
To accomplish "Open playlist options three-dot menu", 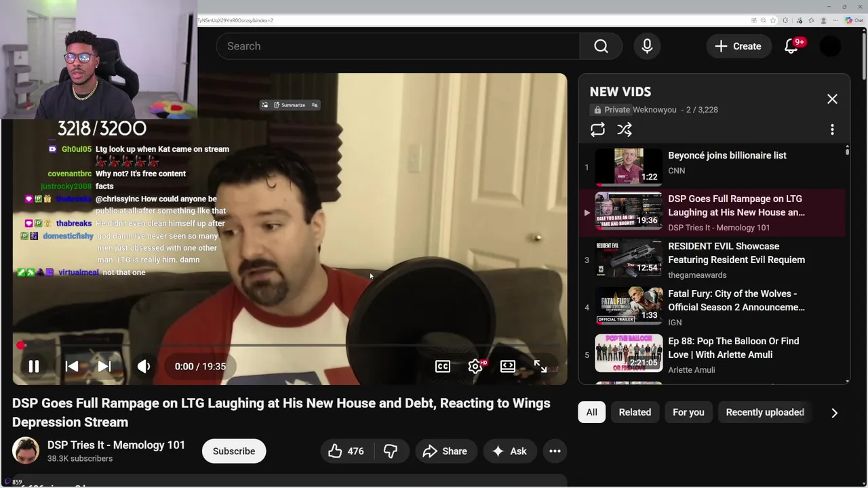I will tap(832, 129).
